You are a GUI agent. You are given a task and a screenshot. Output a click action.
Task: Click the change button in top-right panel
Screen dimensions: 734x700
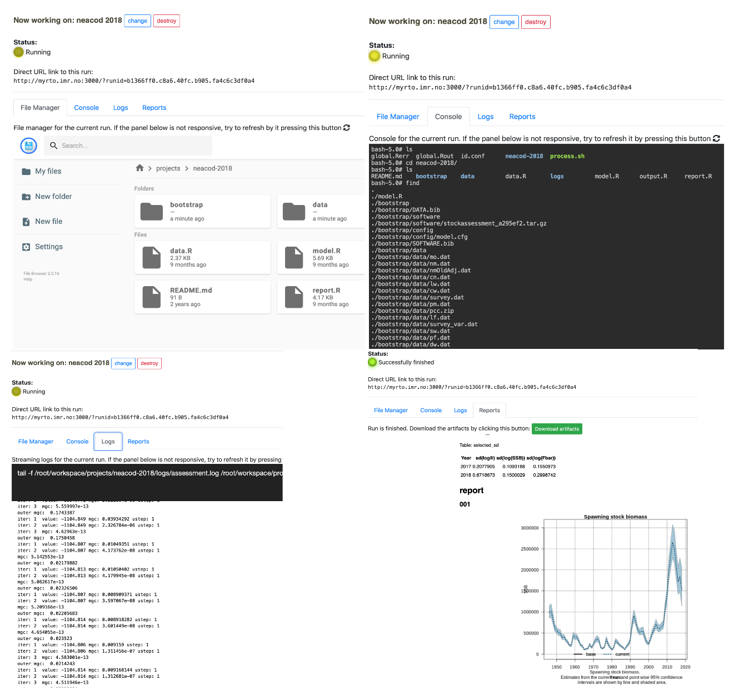pos(503,22)
